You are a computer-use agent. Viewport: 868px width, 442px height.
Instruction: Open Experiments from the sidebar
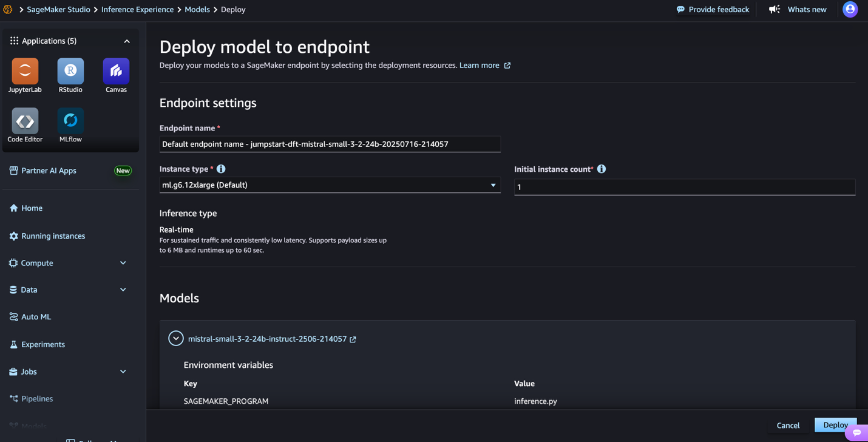click(x=42, y=344)
